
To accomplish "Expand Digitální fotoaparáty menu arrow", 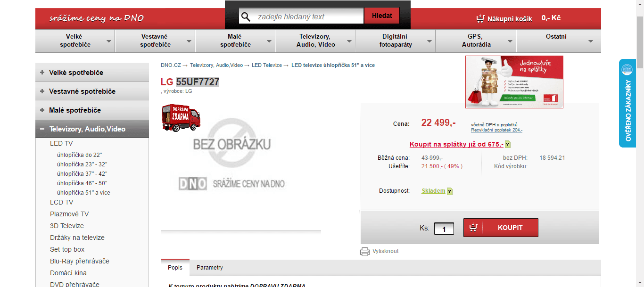I will coord(429,41).
